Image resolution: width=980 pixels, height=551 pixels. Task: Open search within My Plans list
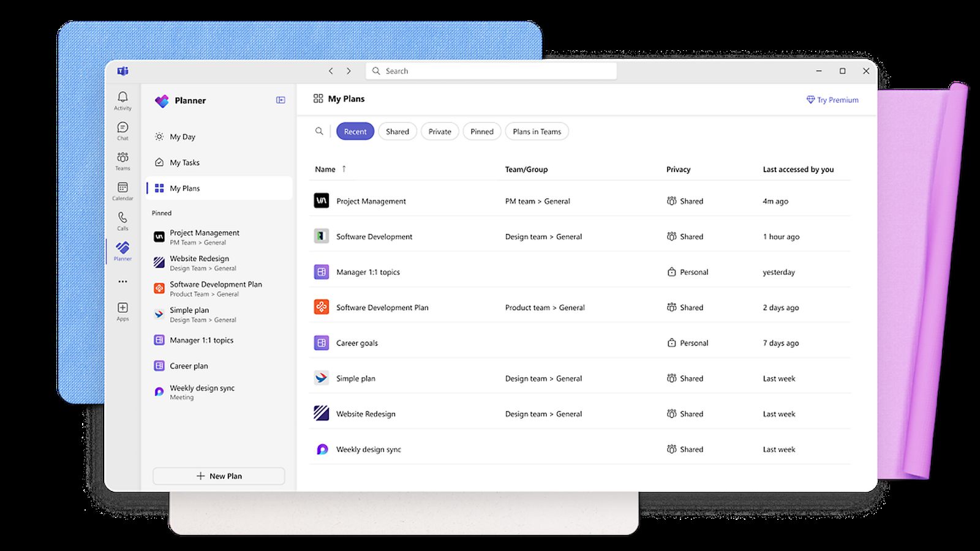coord(319,131)
